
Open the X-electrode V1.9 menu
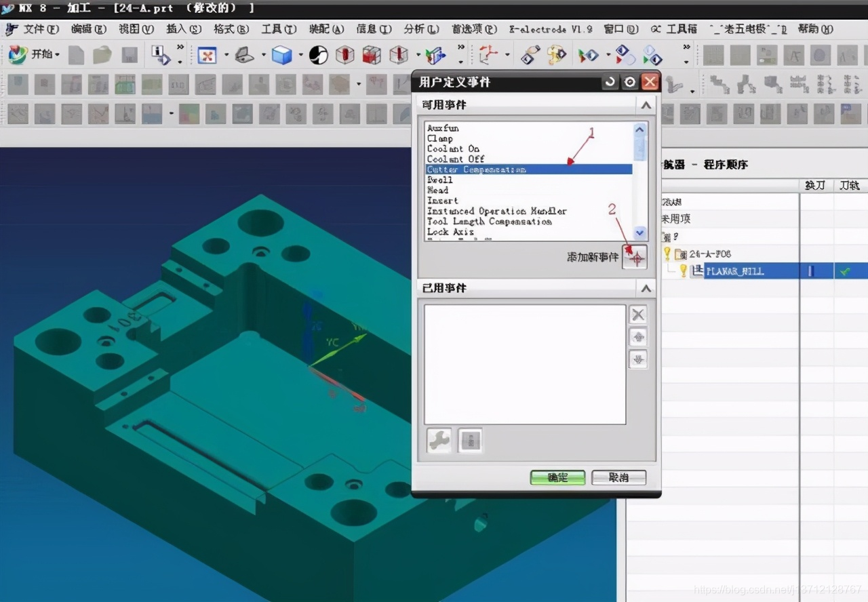[551, 29]
